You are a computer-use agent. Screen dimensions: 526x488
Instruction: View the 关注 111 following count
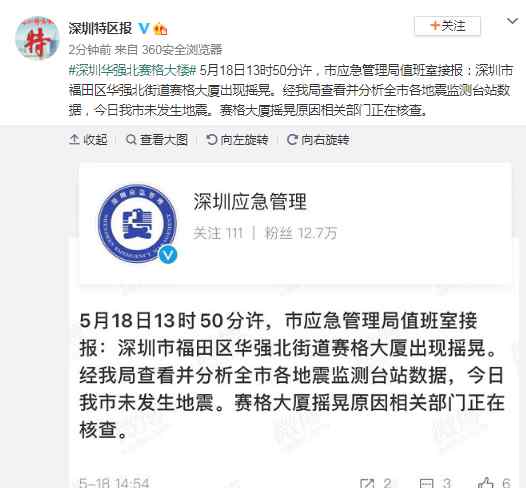point(218,233)
